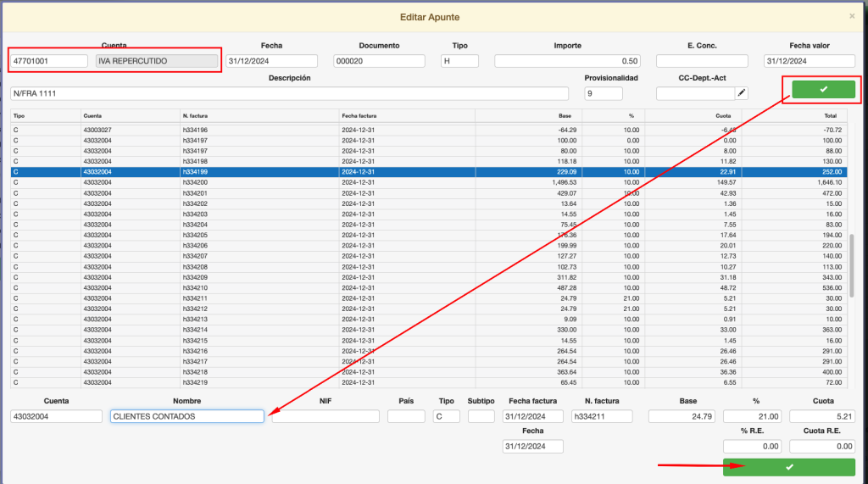Click the top Cuenta field with 47701001
868x484 pixels.
pos(49,61)
